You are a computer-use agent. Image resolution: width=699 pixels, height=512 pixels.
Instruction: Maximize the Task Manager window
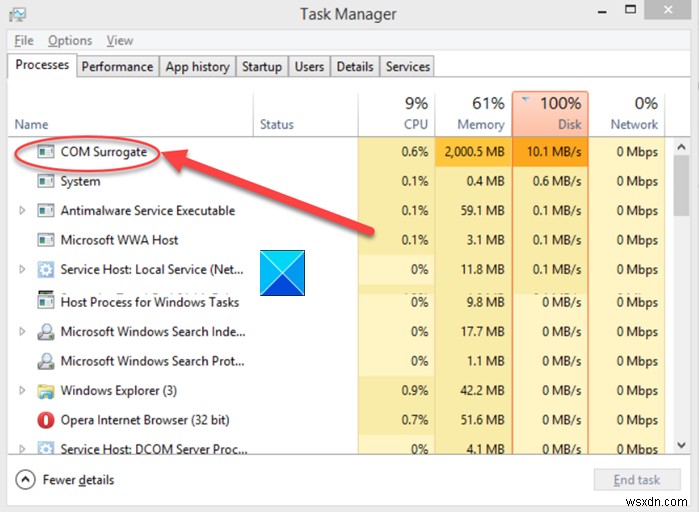pos(630,10)
